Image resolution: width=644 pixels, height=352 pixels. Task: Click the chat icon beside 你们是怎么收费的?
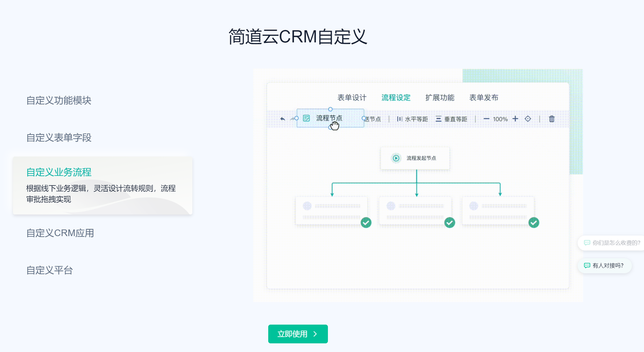[587, 243]
